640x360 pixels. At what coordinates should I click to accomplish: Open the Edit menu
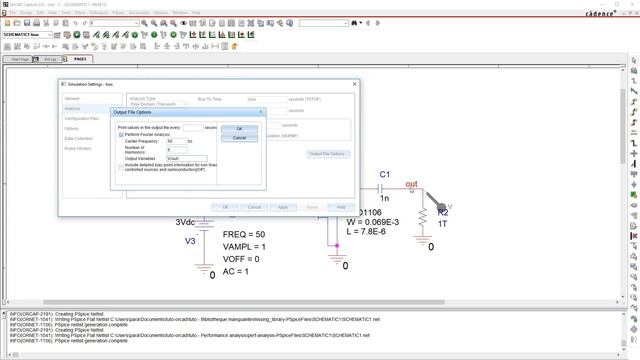pyautogui.click(x=40, y=13)
